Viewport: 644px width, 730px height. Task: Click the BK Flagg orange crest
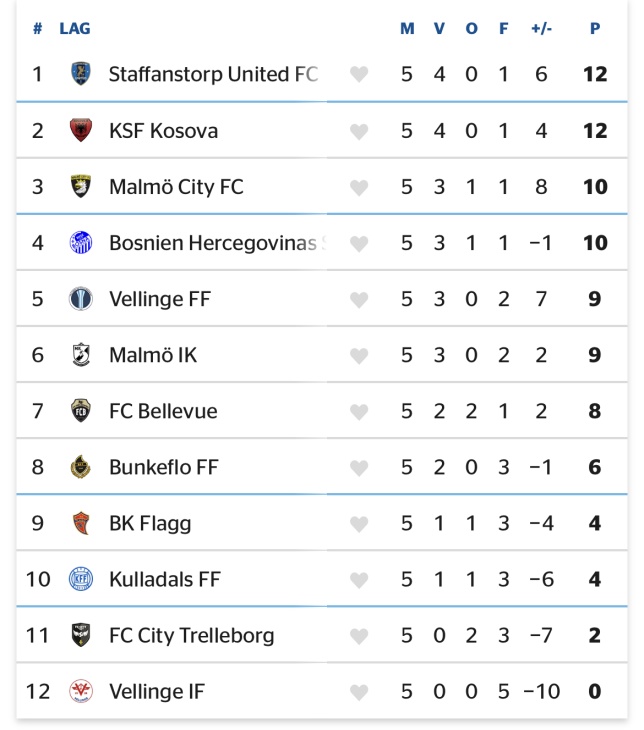point(81,523)
